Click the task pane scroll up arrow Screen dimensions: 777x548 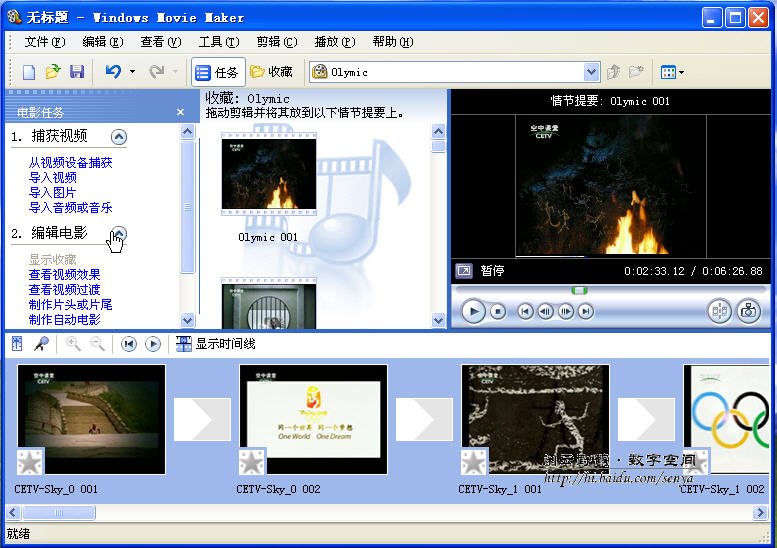[x=187, y=131]
